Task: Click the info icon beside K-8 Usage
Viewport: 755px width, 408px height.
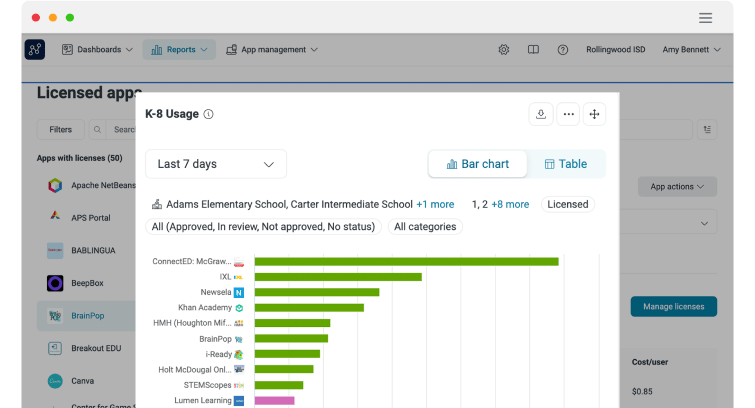Action: pyautogui.click(x=208, y=114)
